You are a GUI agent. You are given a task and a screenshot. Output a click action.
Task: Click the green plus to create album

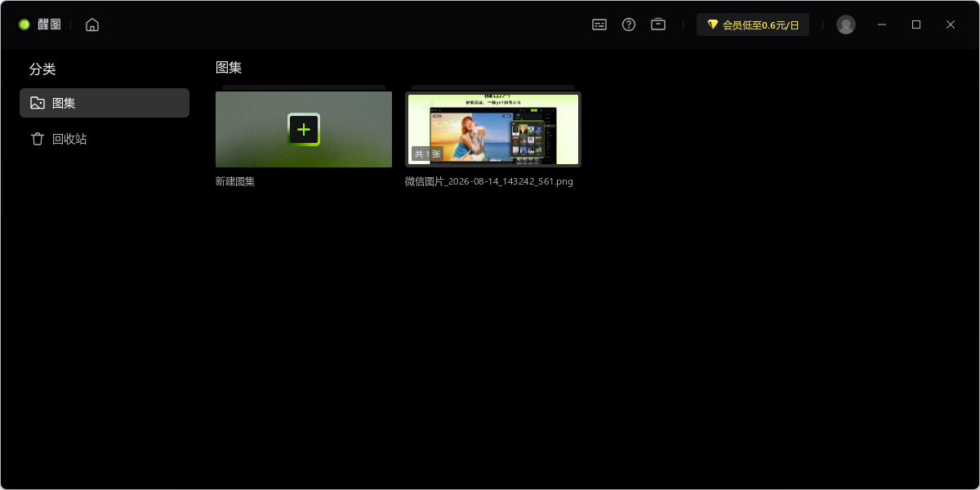[304, 129]
